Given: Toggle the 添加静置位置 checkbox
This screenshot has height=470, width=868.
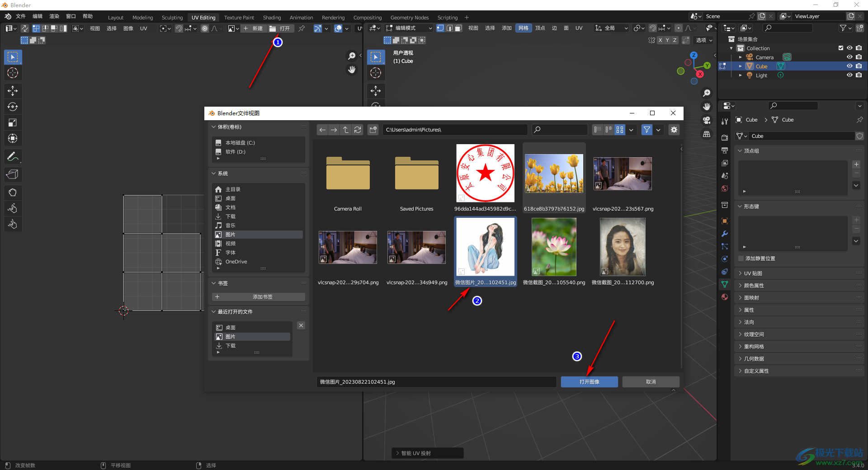Looking at the screenshot, I should [741, 258].
